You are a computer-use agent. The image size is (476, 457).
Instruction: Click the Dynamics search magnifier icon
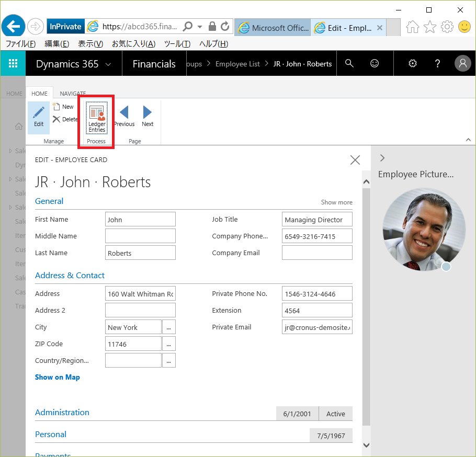(349, 63)
